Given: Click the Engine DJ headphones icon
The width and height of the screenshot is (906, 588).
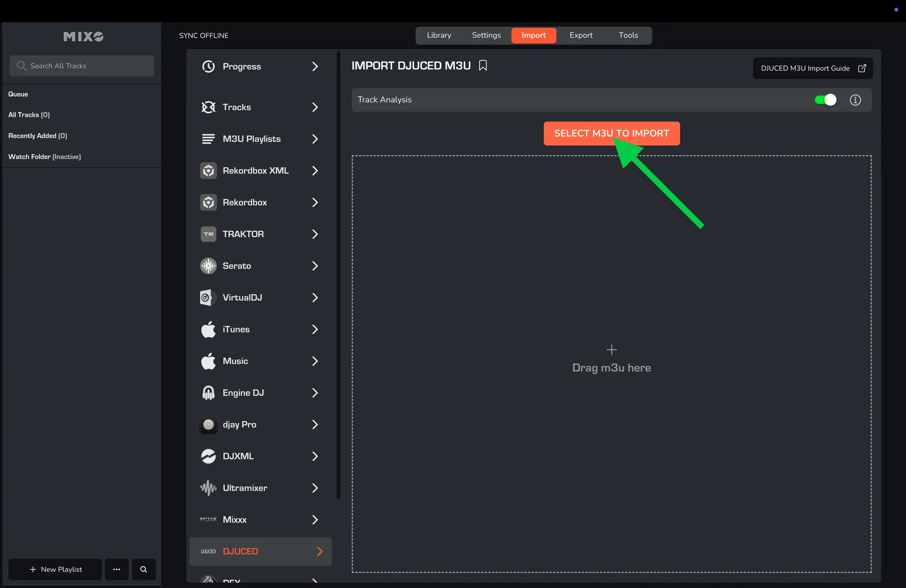Looking at the screenshot, I should (208, 392).
